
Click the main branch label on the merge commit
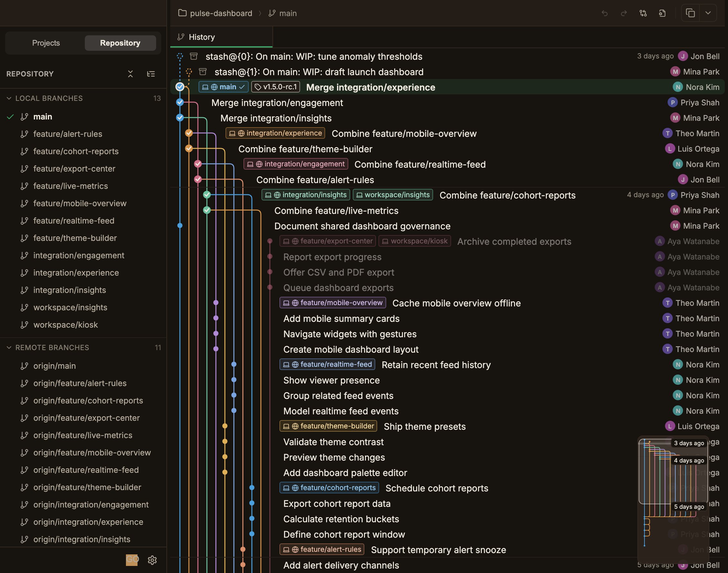(x=223, y=87)
